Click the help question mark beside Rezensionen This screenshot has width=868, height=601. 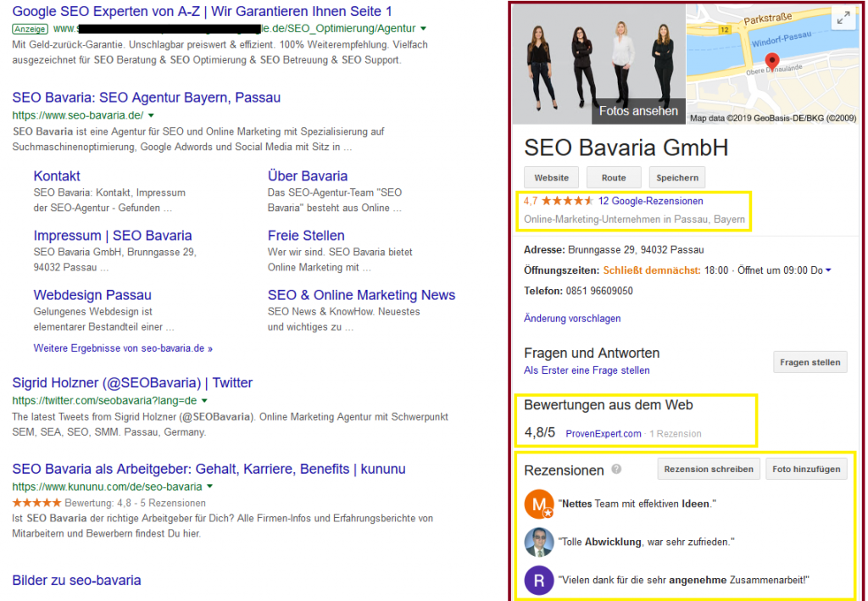pos(616,470)
